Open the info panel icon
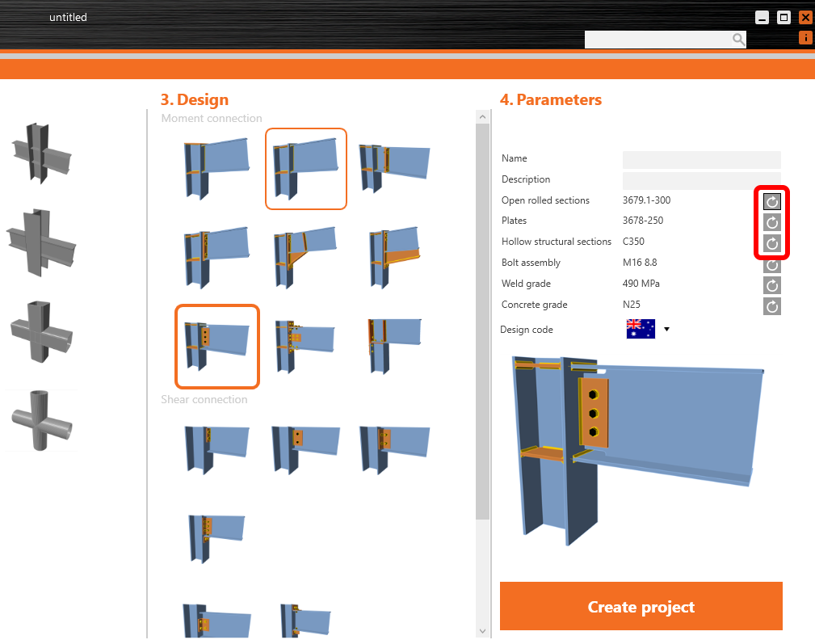 [804, 37]
